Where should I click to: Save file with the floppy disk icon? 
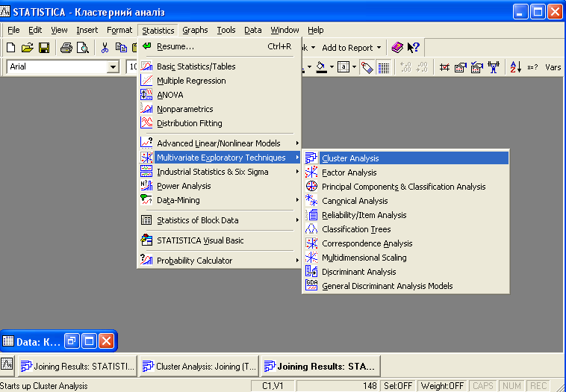44,48
